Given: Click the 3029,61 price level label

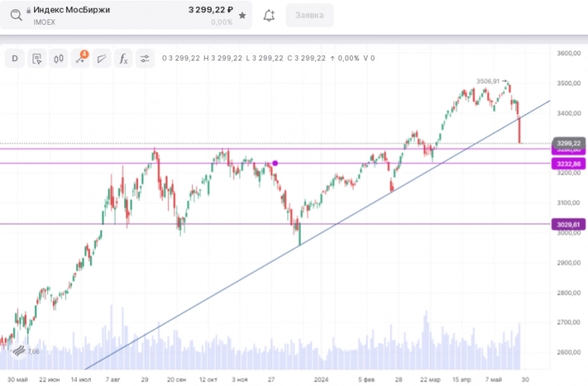Looking at the screenshot, I should [x=567, y=225].
